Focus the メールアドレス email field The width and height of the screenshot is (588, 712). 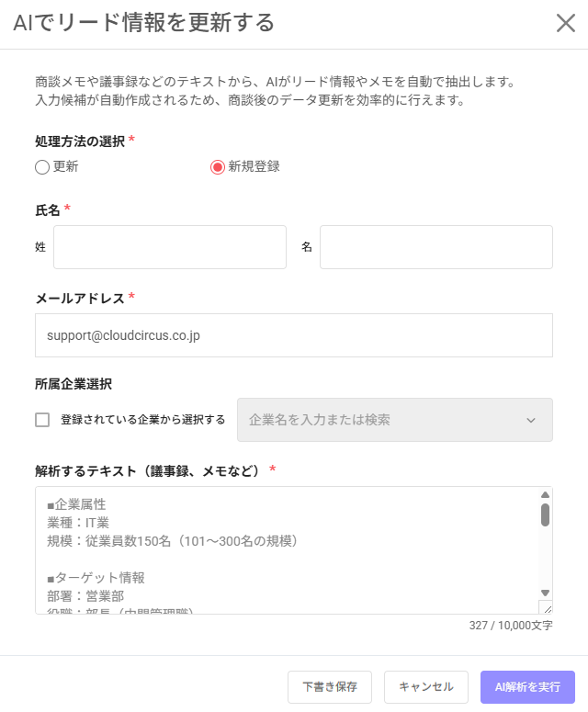[x=294, y=335]
